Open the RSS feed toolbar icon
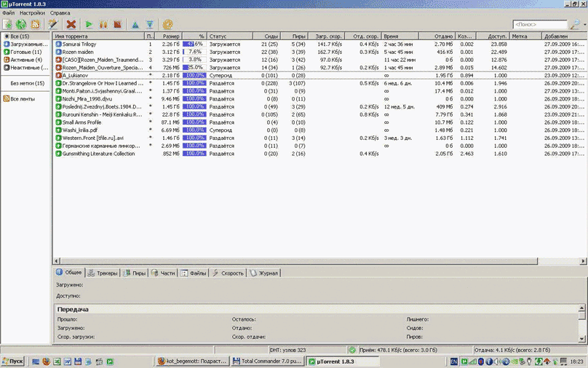The image size is (588, 368). 35,24
